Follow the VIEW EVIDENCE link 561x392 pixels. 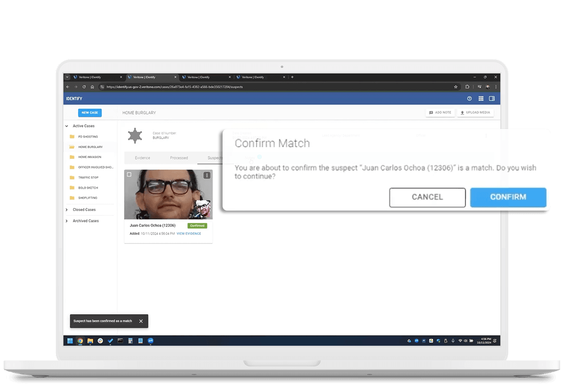189,234
